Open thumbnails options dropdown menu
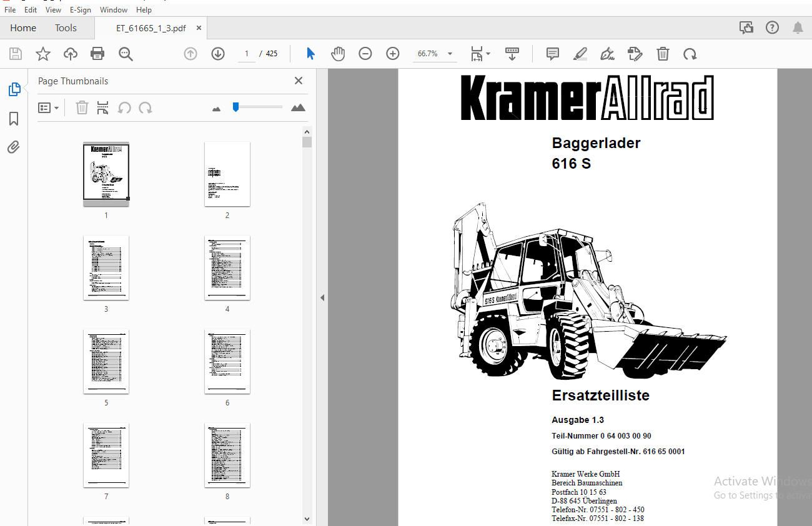812x526 pixels. coord(49,108)
